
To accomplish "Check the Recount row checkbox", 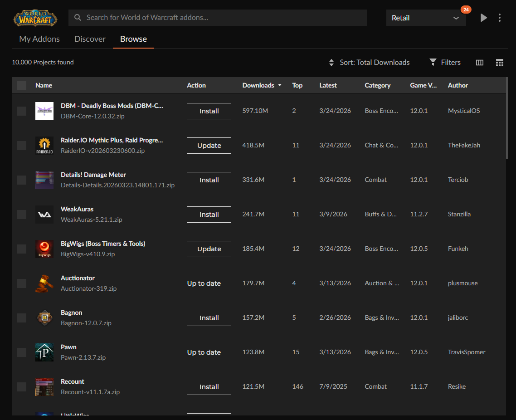I will point(22,387).
